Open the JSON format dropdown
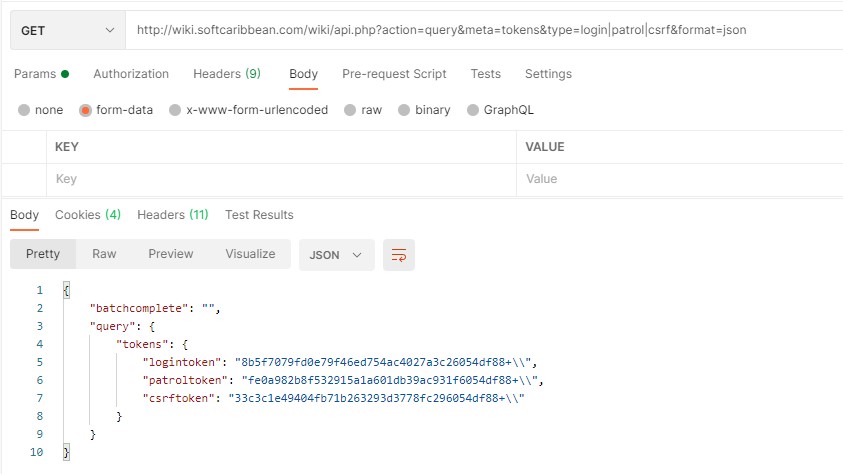This screenshot has height=474, width=843. coord(336,255)
